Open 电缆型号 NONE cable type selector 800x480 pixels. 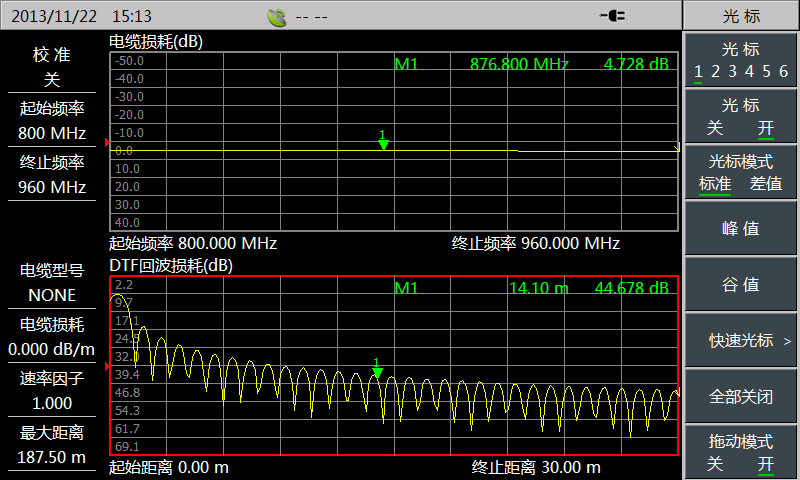[52, 283]
